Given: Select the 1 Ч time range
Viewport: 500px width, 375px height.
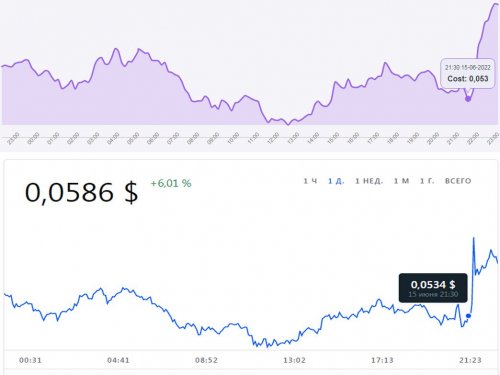Looking at the screenshot, I should [310, 181].
